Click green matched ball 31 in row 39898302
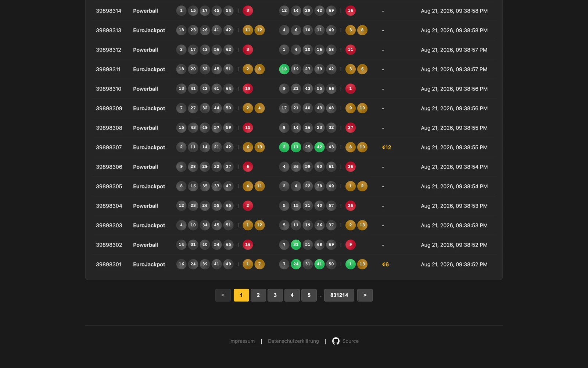This screenshot has height=368, width=588. coord(296,245)
